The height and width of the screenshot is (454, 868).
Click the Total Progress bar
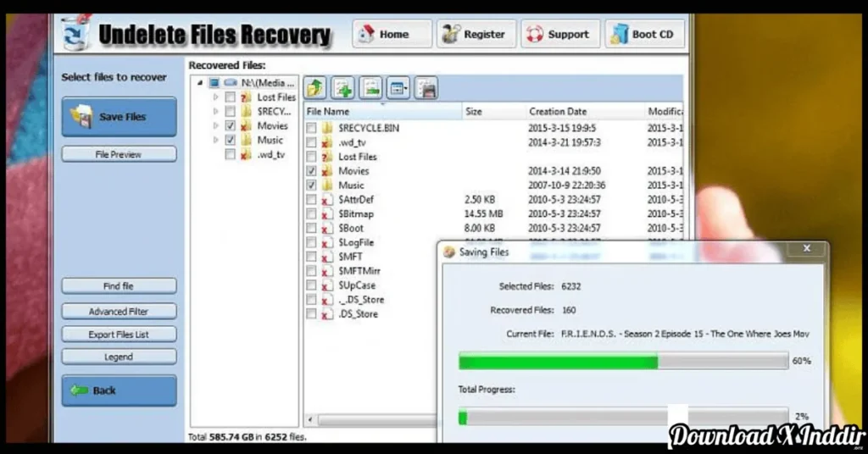coord(623,417)
